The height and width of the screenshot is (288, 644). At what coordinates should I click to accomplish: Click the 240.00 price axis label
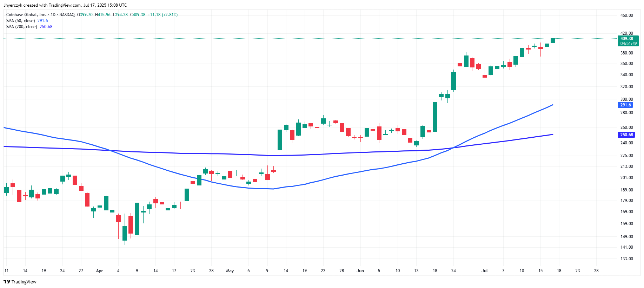[x=626, y=143]
